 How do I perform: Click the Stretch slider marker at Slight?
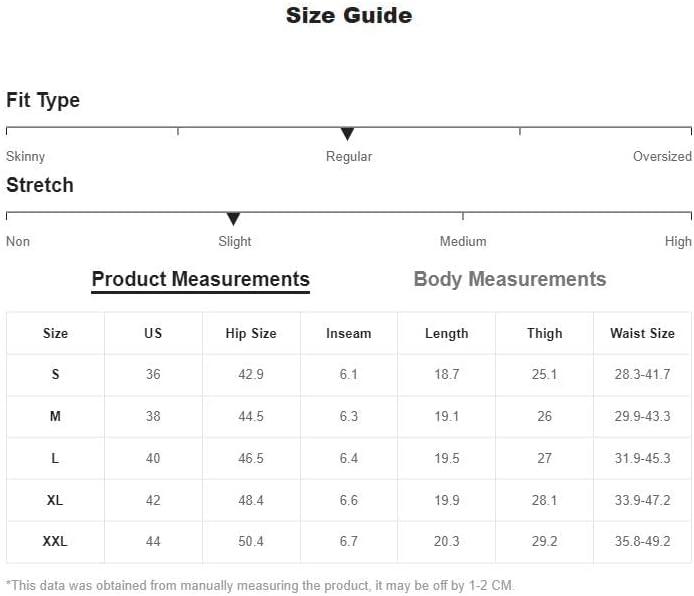click(x=233, y=219)
